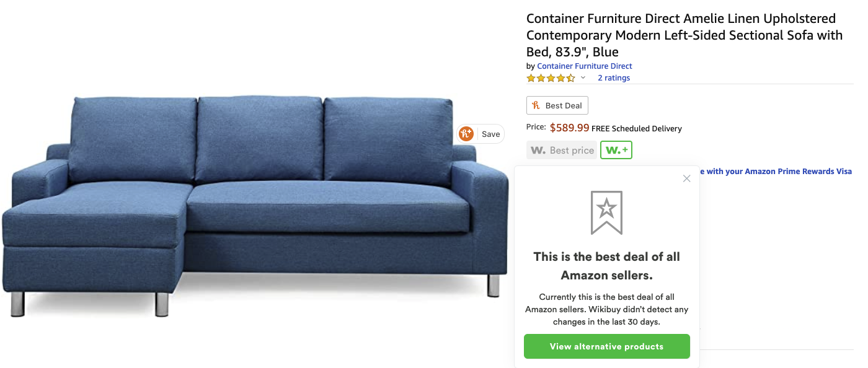Click the Honey h logo in Best Deal badge
The image size is (868, 368).
[x=536, y=105]
